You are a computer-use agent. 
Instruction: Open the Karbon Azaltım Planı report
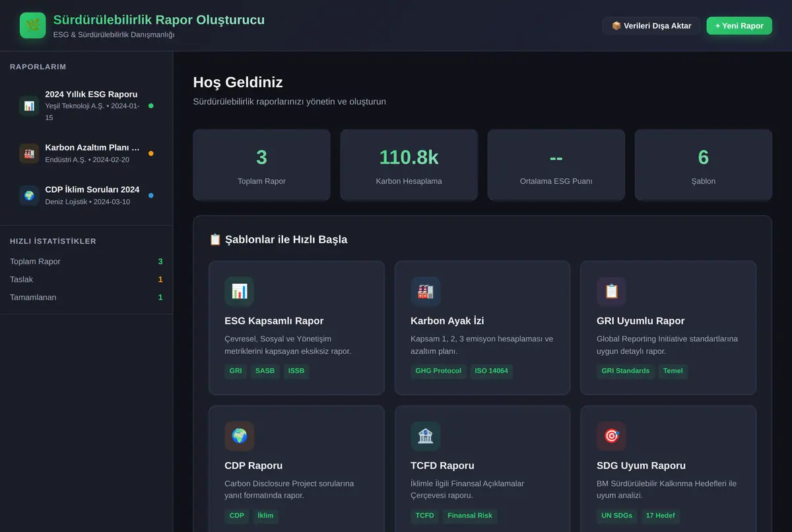click(86, 153)
